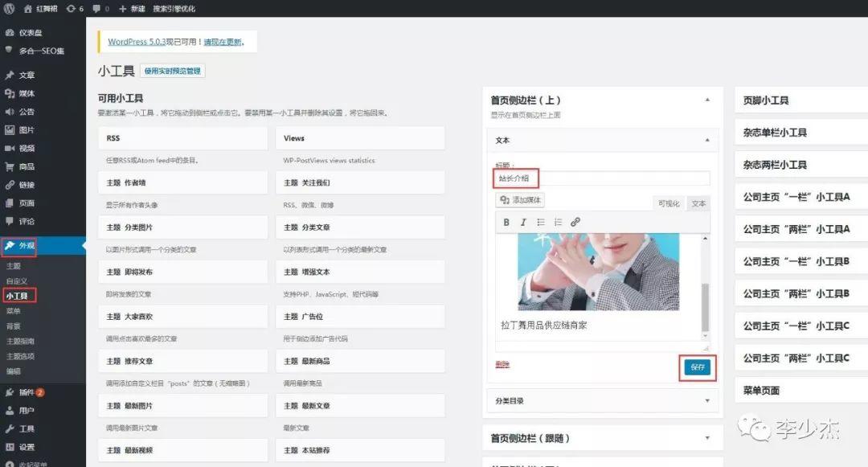Open 菜单 submenu item
This screenshot has height=467, width=868.
click(x=14, y=310)
